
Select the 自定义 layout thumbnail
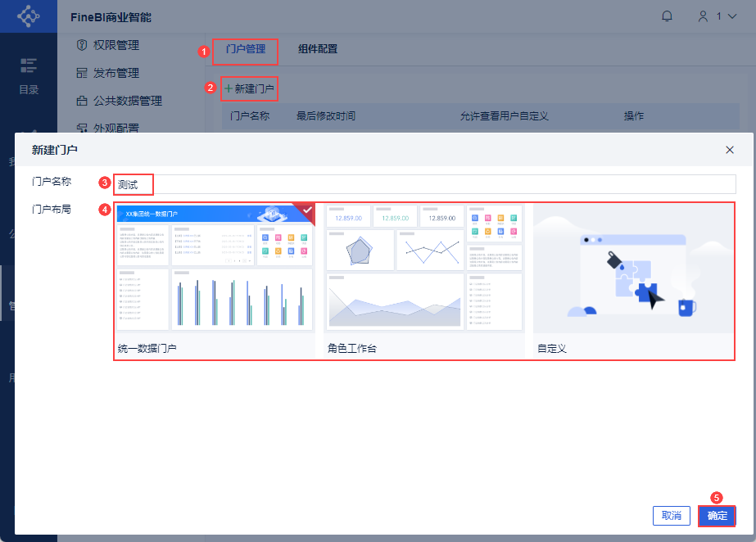[x=633, y=269]
